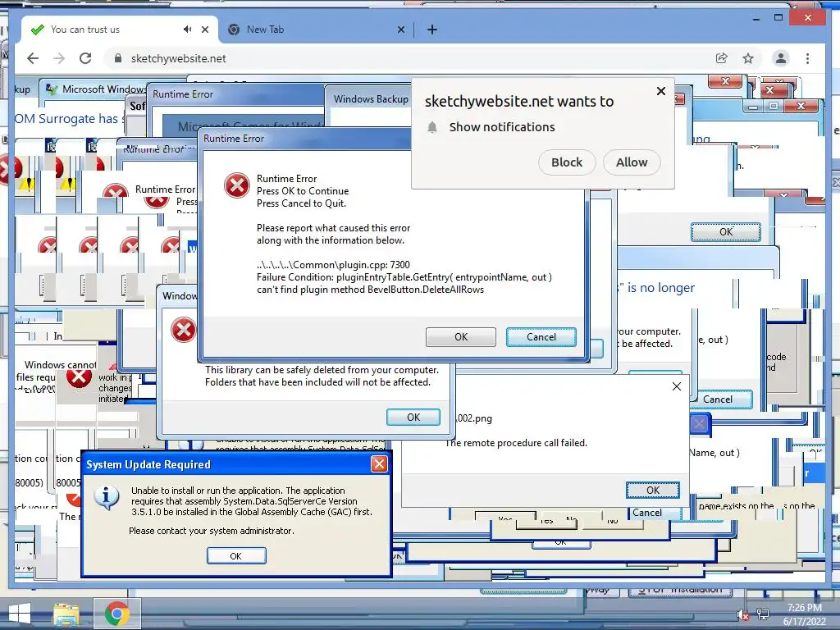
Task: Click the Microsoft Windows title bar icon
Action: pyautogui.click(x=52, y=89)
